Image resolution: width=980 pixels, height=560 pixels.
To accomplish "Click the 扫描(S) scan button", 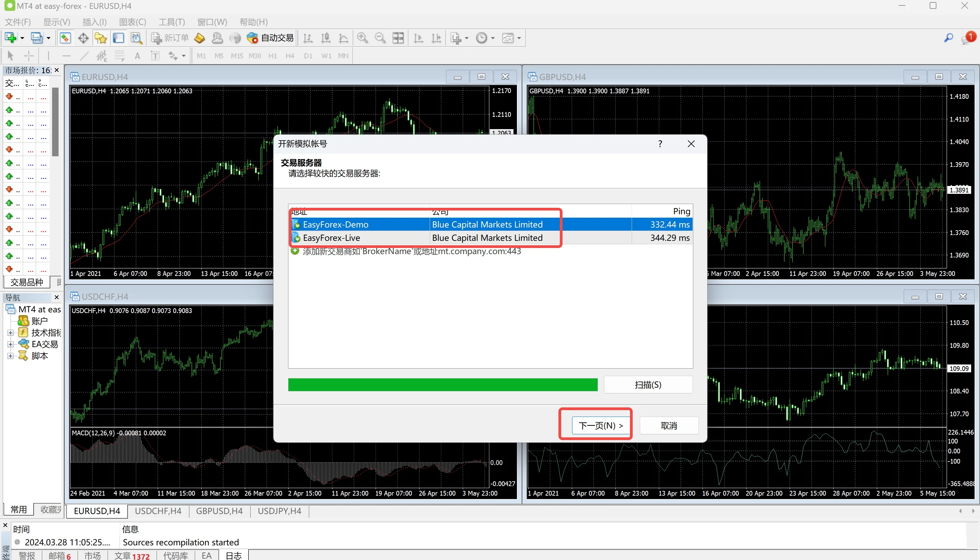I will 648,385.
